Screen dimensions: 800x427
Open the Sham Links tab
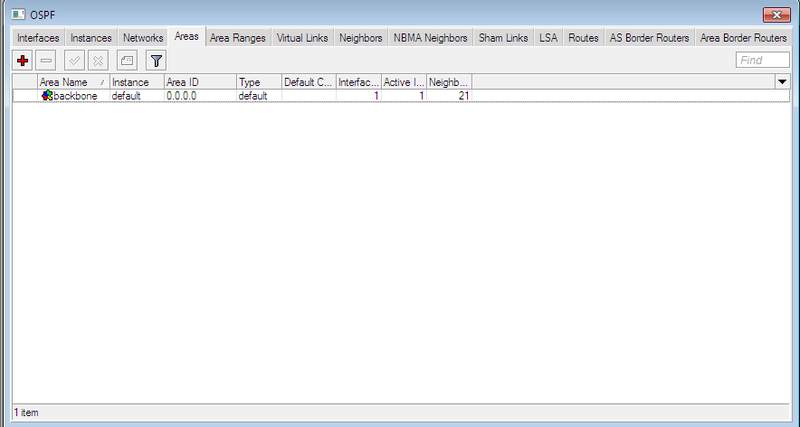504,38
